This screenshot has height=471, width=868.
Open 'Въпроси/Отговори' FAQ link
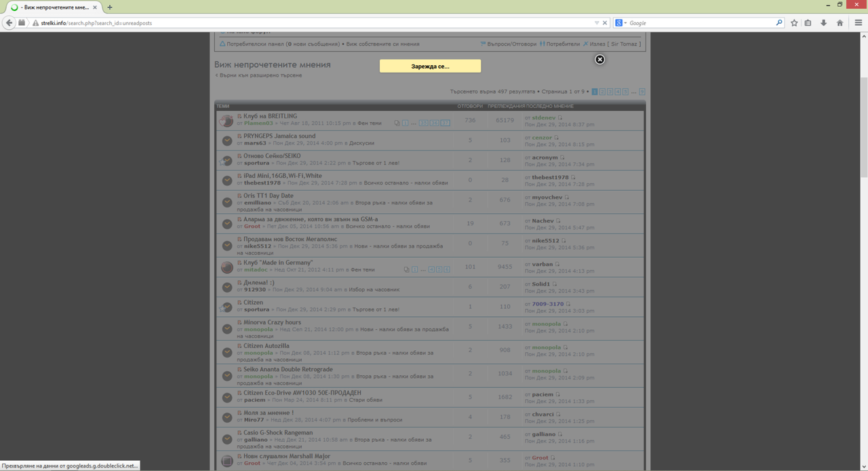pyautogui.click(x=511, y=44)
